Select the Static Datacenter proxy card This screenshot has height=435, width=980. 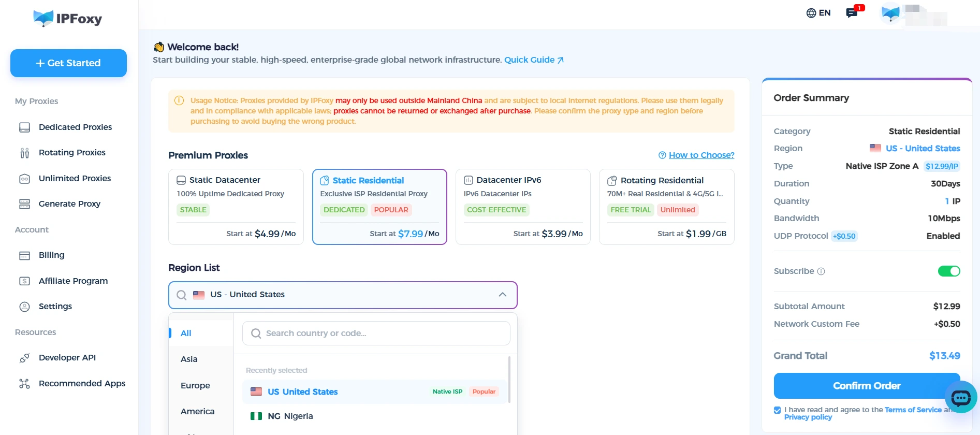[236, 207]
